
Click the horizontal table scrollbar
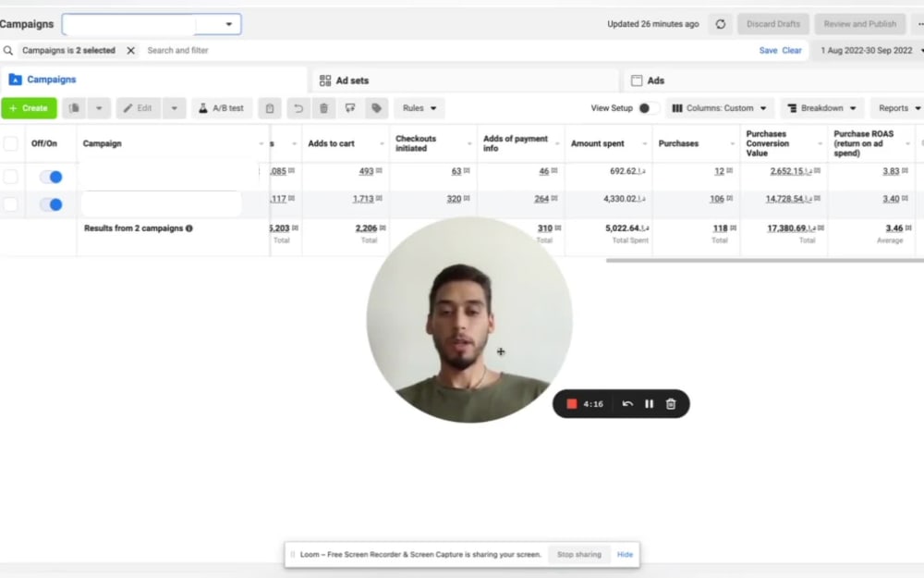click(x=765, y=260)
